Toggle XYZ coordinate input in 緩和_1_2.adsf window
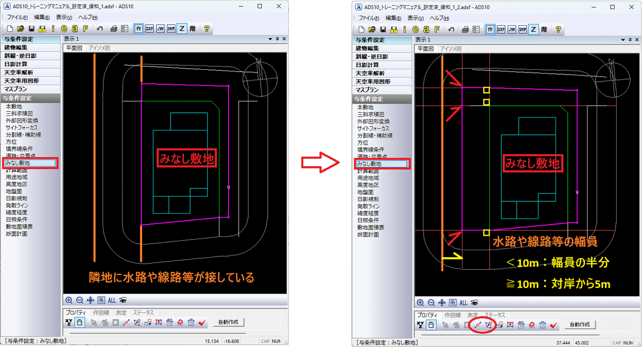 pyautogui.click(x=421, y=325)
